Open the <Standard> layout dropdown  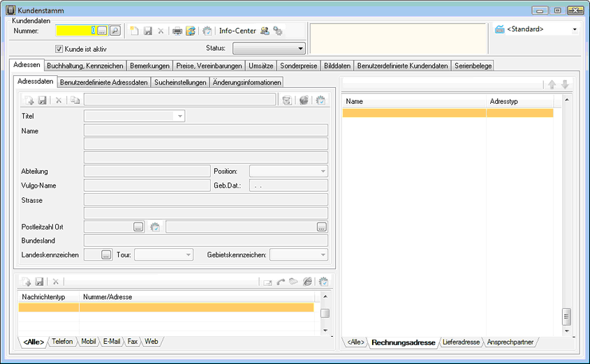point(575,29)
